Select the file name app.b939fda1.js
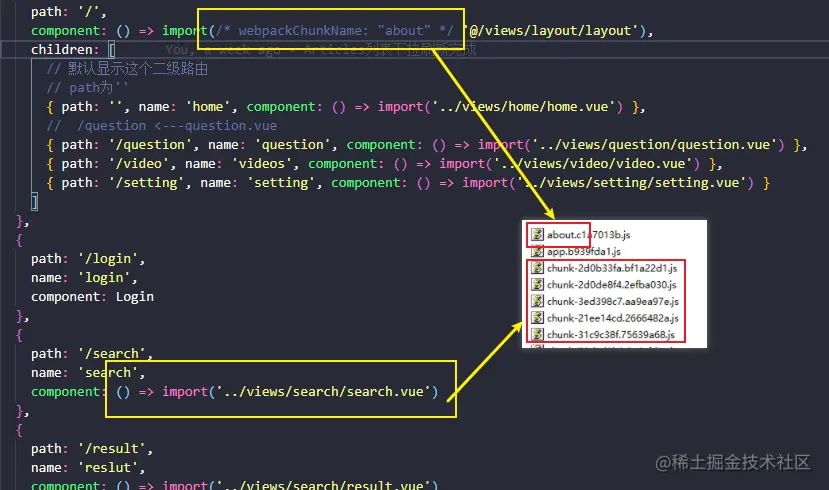829x490 pixels. point(584,252)
